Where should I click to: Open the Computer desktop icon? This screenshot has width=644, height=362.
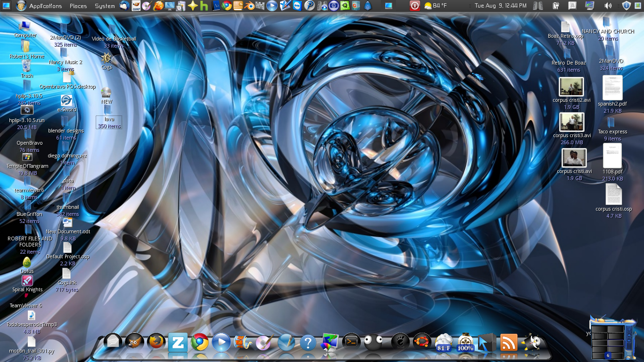tap(25, 29)
